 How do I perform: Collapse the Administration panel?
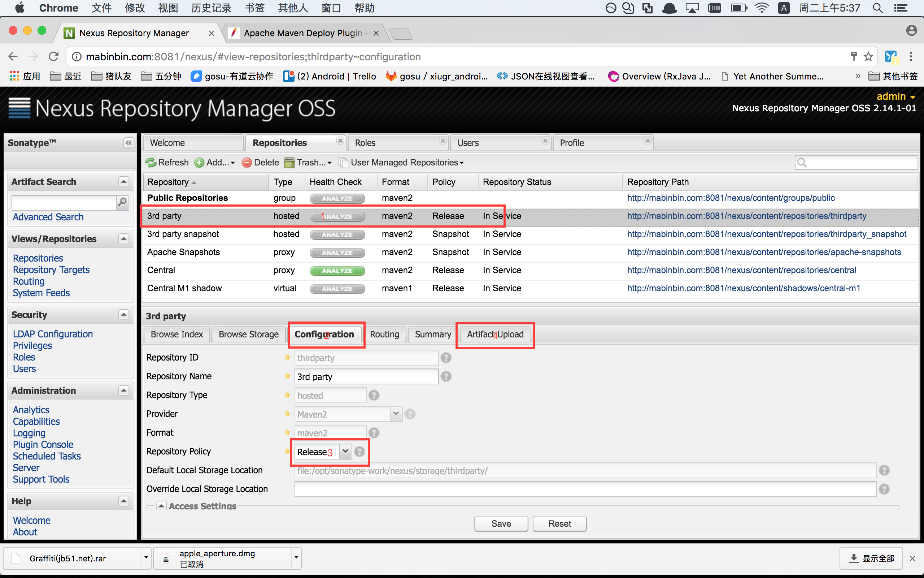(x=123, y=390)
